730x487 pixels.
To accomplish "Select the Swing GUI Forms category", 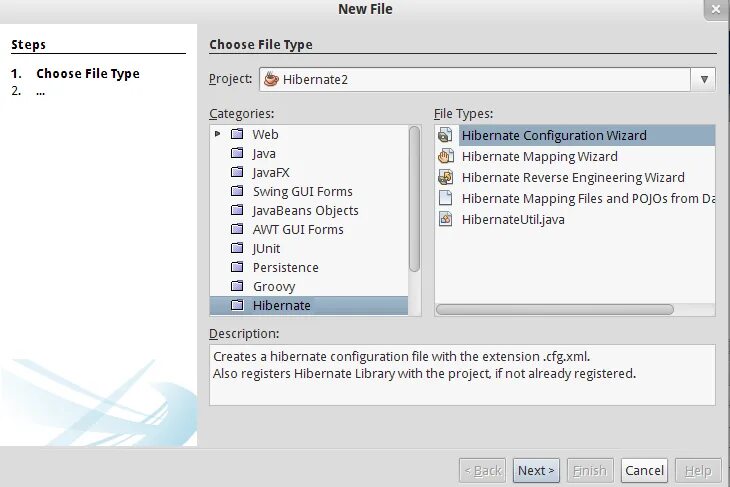I will click(303, 192).
